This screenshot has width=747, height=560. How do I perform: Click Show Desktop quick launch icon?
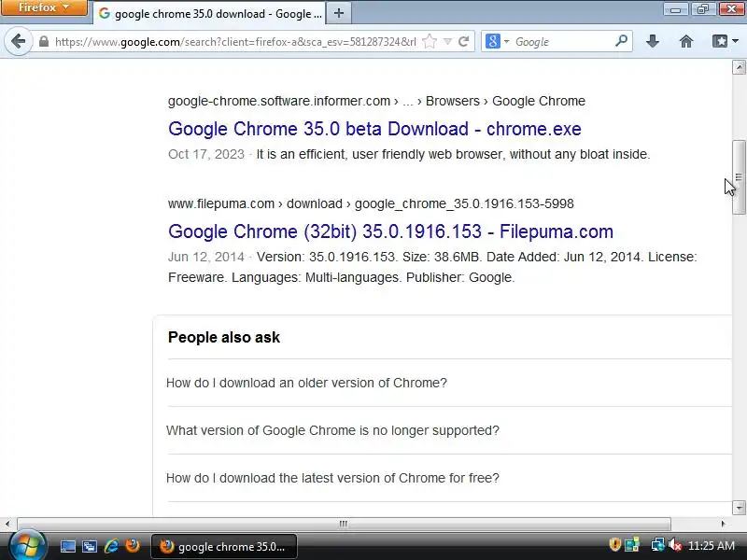pyautogui.click(x=67, y=546)
